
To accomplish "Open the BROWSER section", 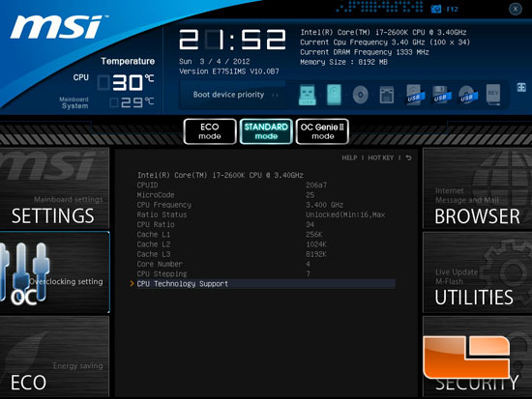I will (x=478, y=188).
